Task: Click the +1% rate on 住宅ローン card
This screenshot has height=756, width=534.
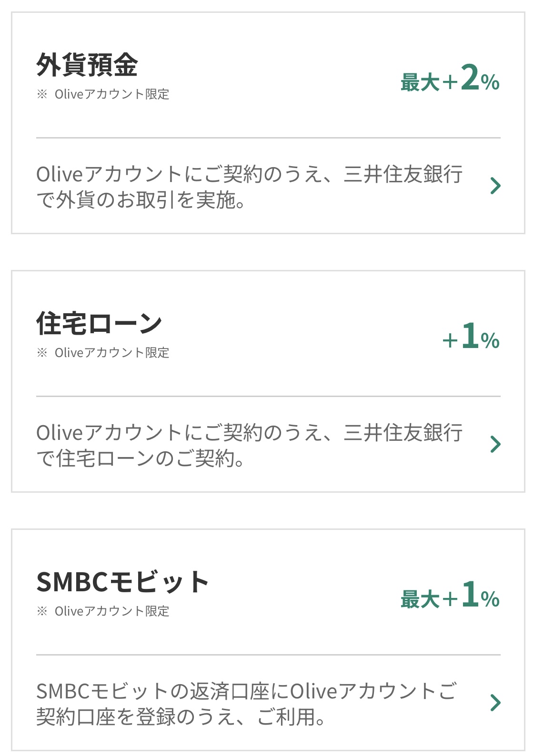Action: tap(471, 338)
